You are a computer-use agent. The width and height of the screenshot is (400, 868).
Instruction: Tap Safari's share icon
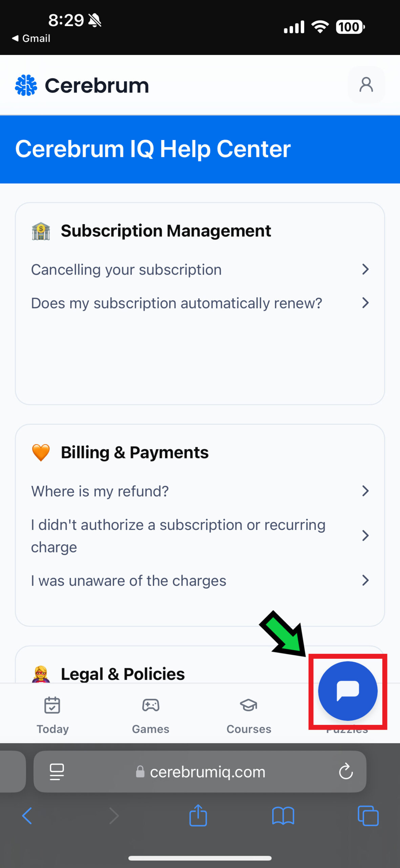click(x=198, y=815)
